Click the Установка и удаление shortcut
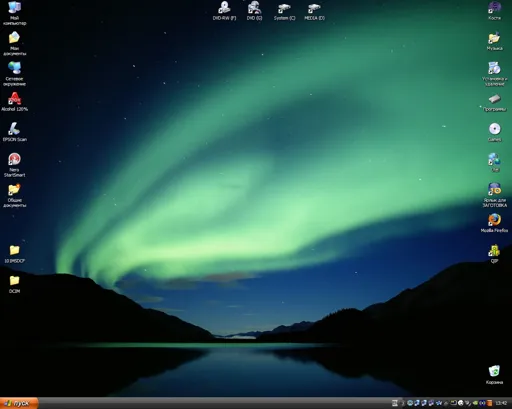This screenshot has height=409, width=512. 494,74
